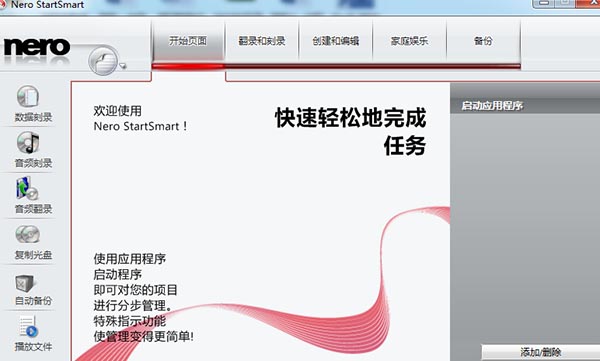The width and height of the screenshot is (600, 361).
Task: Switch to the 开始页面 start page tab
Action: click(x=188, y=41)
